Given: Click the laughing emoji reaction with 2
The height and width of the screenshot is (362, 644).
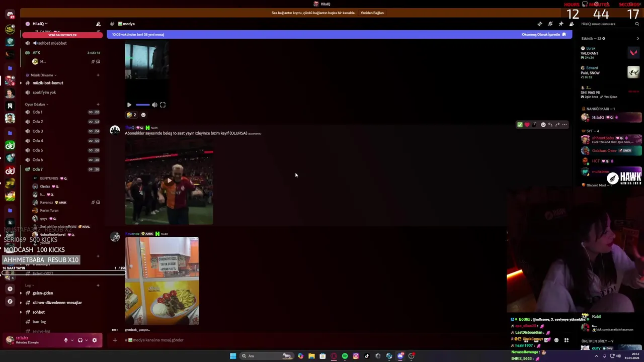Looking at the screenshot, I should (131, 115).
